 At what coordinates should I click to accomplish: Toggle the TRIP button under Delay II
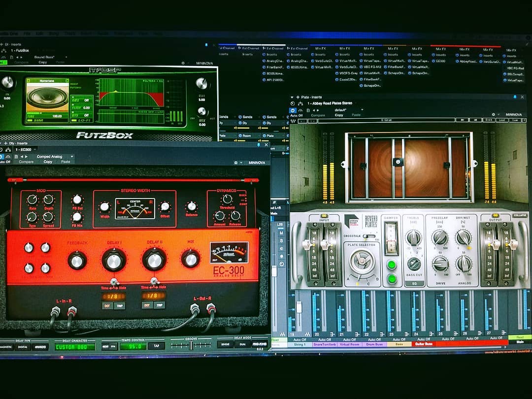(x=160, y=305)
